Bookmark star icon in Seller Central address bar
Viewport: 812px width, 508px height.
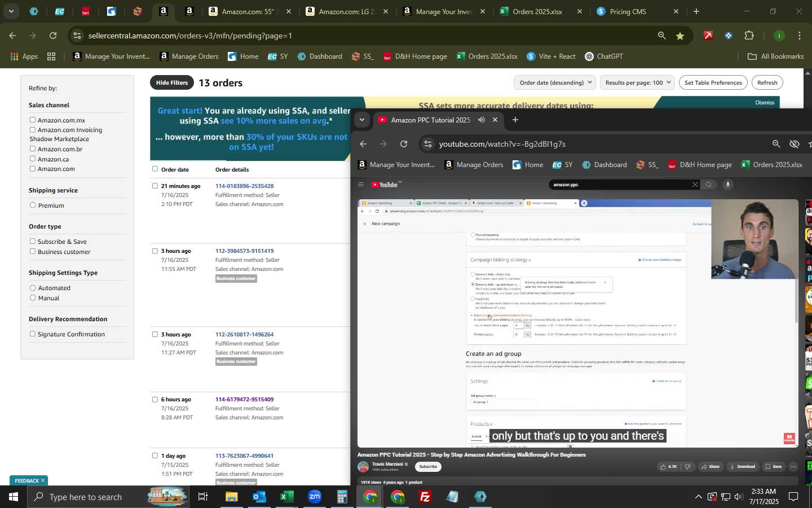pyautogui.click(x=680, y=36)
